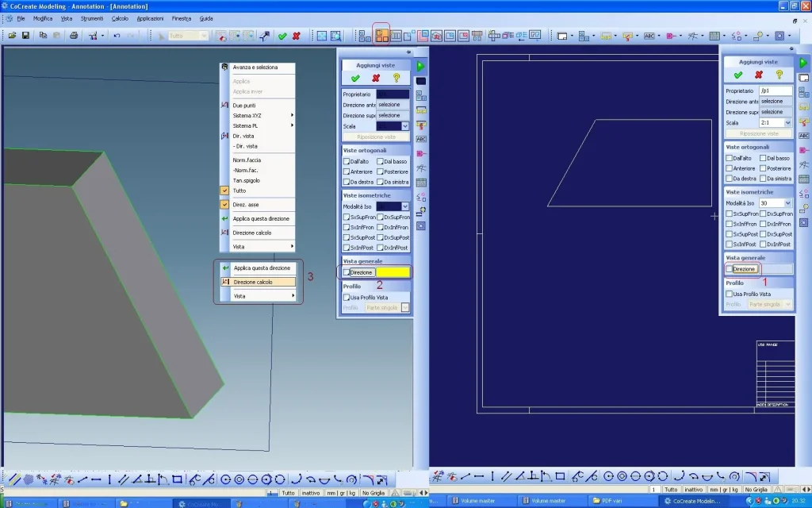The image size is (812, 508).
Task: Toggle Da destra checkbox in right panel
Action: (x=730, y=179)
